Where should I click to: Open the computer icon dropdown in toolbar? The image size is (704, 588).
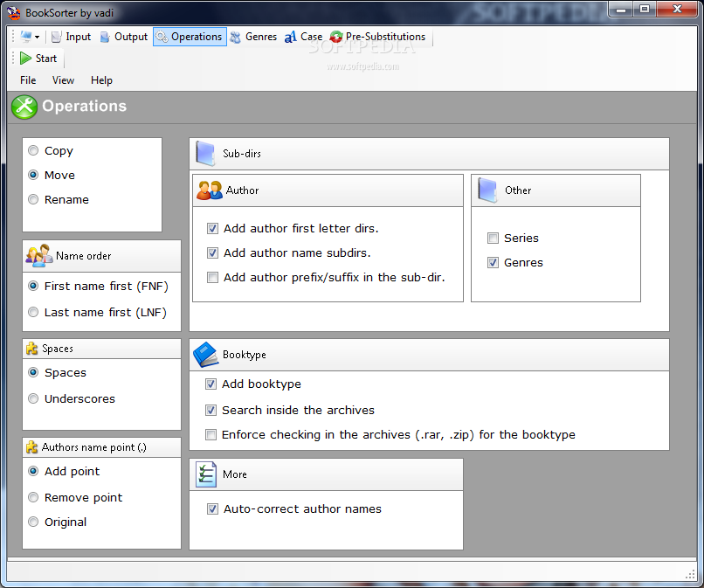point(30,37)
